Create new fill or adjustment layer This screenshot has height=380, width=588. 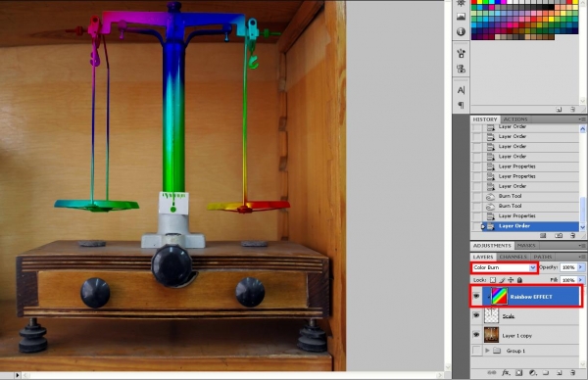tap(532, 373)
